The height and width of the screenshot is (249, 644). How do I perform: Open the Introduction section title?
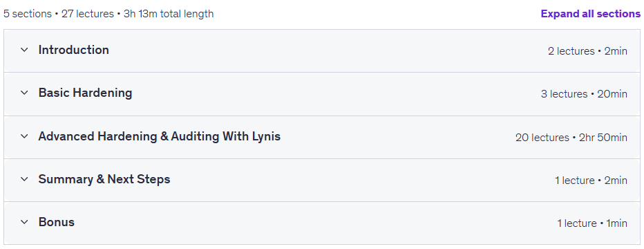(73, 50)
